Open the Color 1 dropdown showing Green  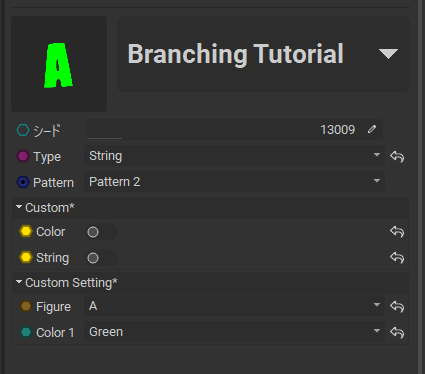point(234,332)
